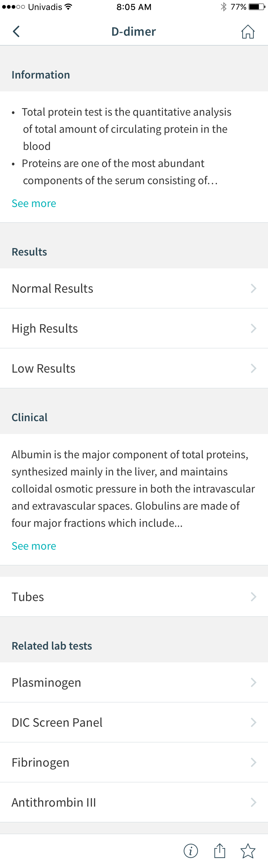Image resolution: width=268 pixels, height=868 pixels.
Task: Tap the D-dimer page title
Action: point(134,31)
